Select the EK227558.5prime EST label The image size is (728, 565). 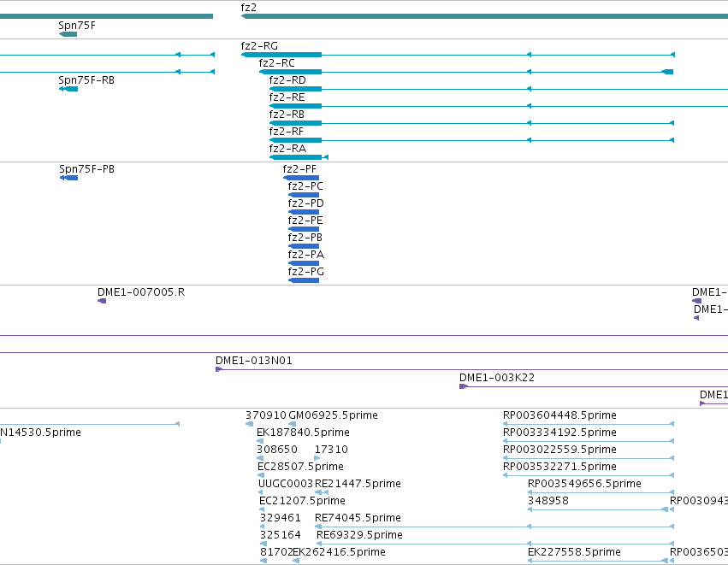[x=574, y=553]
